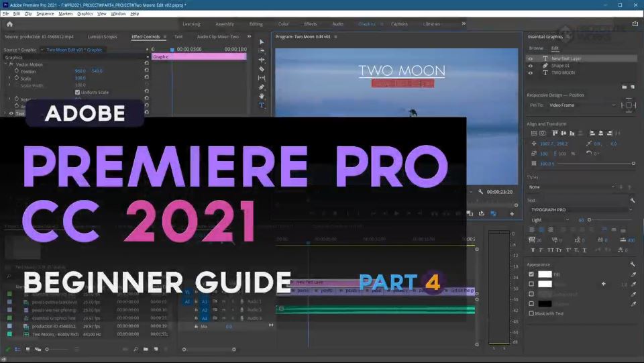The height and width of the screenshot is (363, 644).
Task: Reset the Position parameter in Effect Controls
Action: [147, 71]
